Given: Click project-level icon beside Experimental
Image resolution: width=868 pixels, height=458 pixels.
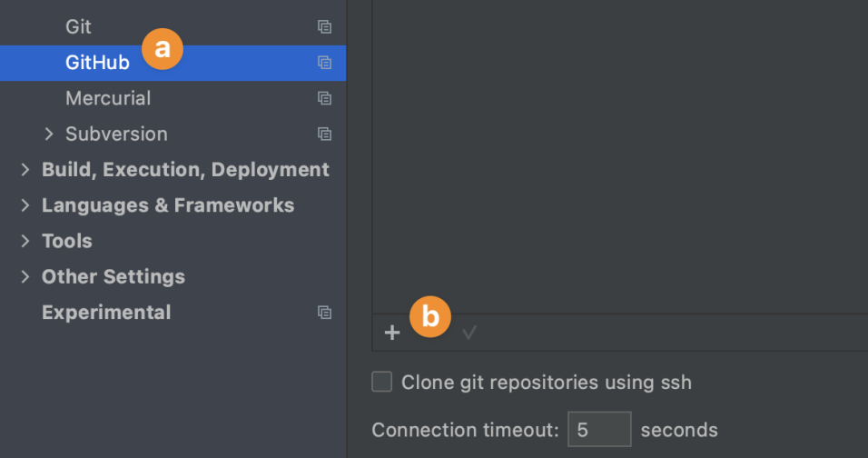Looking at the screenshot, I should pos(324,313).
